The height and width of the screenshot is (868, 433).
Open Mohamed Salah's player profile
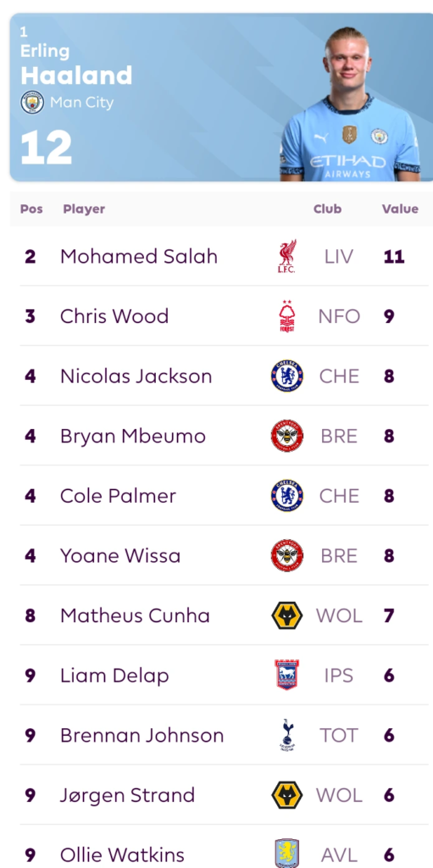point(139,256)
